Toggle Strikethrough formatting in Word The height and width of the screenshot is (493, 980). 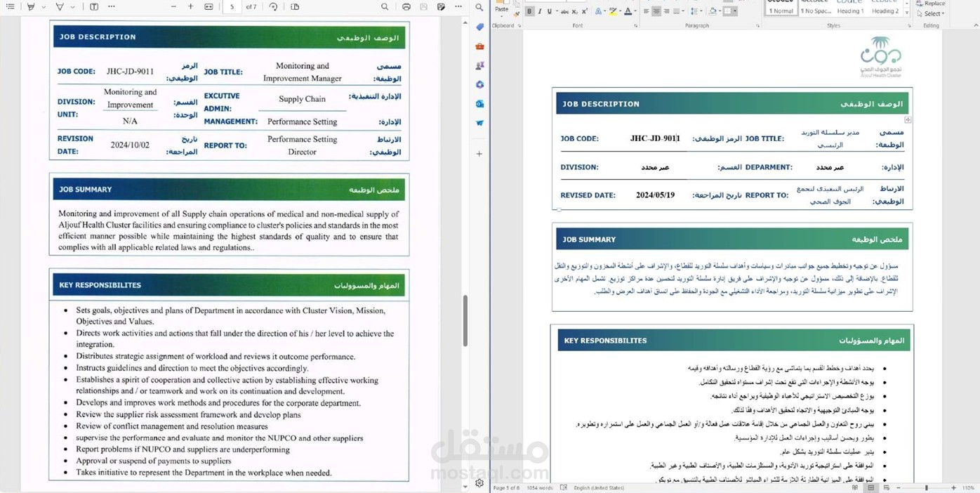[x=564, y=11]
